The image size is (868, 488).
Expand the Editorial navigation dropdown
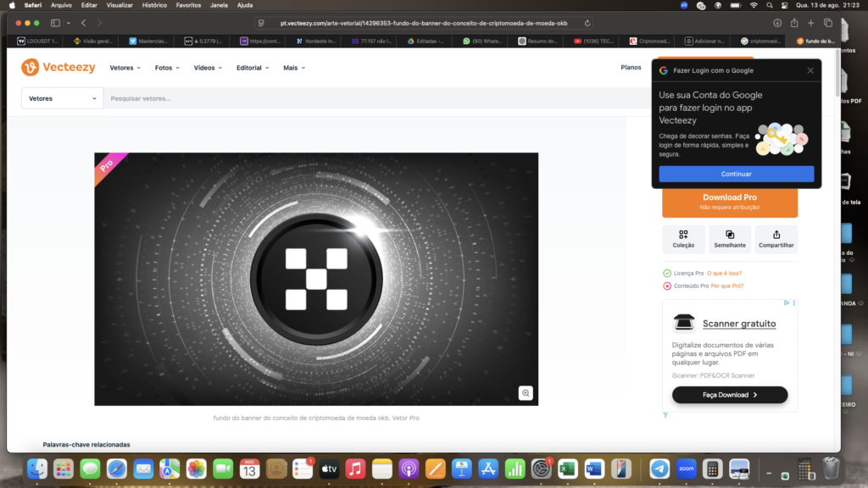(x=253, y=68)
